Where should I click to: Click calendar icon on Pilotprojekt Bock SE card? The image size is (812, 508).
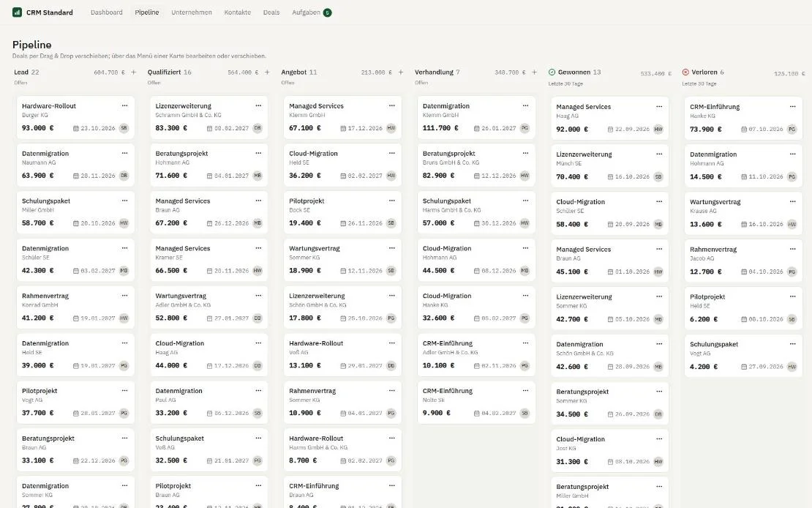coord(343,223)
